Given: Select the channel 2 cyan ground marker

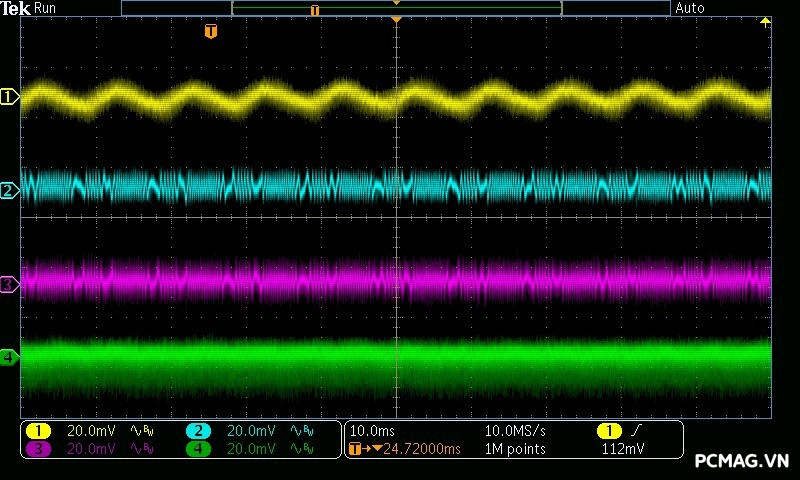Looking at the screenshot, I should [x=9, y=190].
